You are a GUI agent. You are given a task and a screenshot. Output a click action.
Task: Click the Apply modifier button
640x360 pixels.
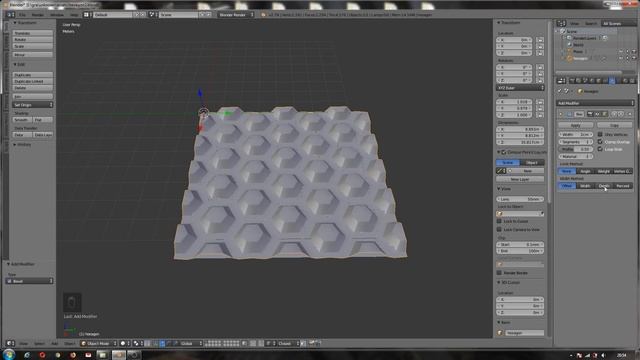tap(576, 125)
